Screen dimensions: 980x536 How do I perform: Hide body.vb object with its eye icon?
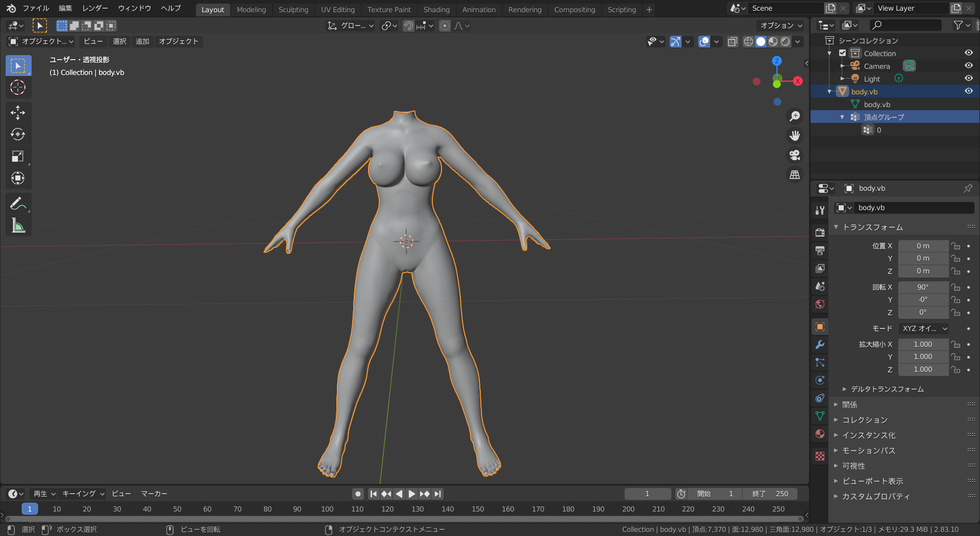968,91
